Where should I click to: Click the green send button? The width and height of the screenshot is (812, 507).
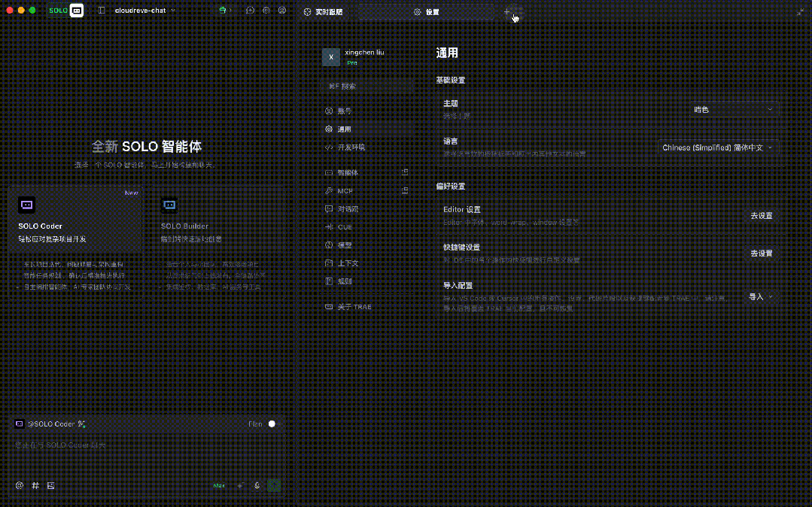coord(274,485)
